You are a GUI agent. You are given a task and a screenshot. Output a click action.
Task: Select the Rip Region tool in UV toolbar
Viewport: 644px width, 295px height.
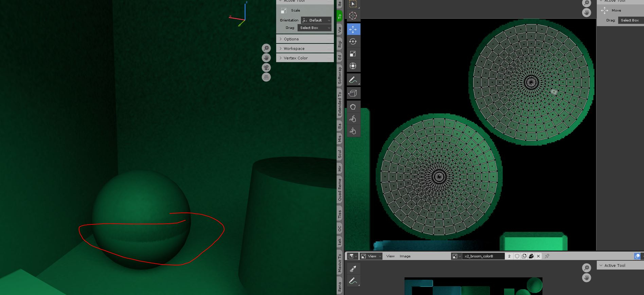(353, 93)
